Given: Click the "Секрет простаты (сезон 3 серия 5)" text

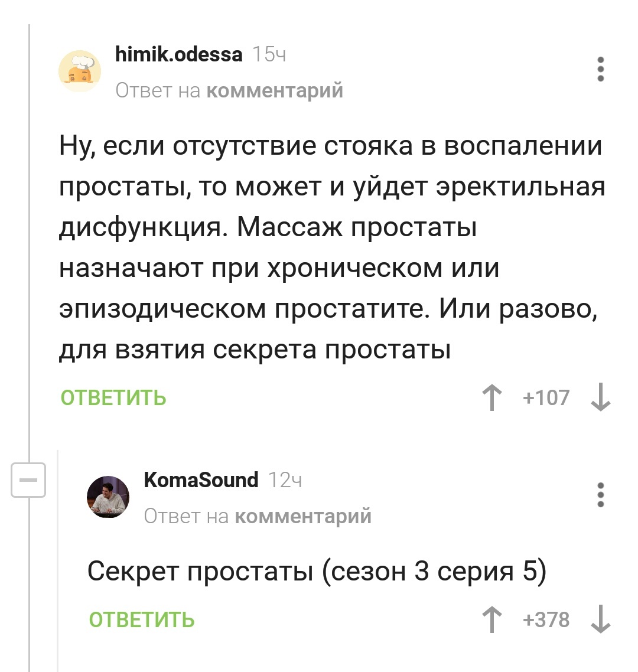Looking at the screenshot, I should click(317, 571).
